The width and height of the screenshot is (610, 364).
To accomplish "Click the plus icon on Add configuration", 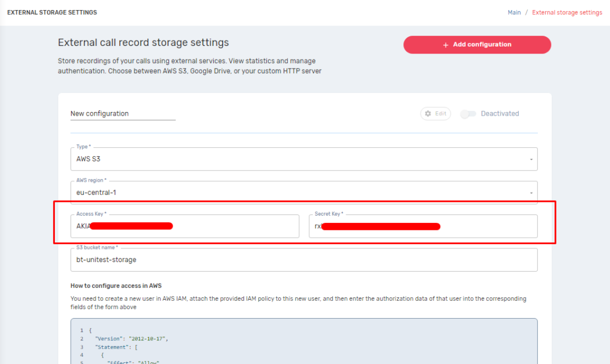I will click(x=446, y=45).
